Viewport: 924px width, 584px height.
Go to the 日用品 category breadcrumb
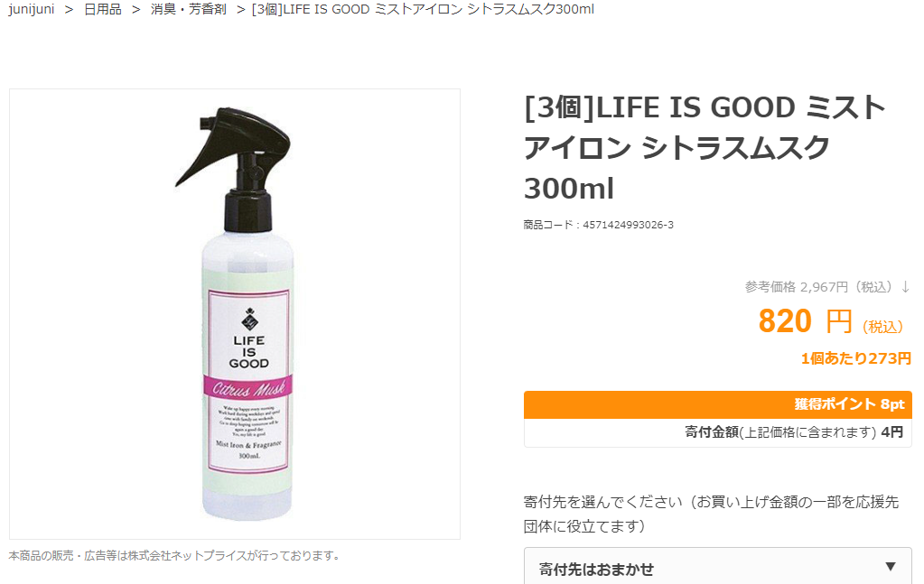tap(103, 9)
